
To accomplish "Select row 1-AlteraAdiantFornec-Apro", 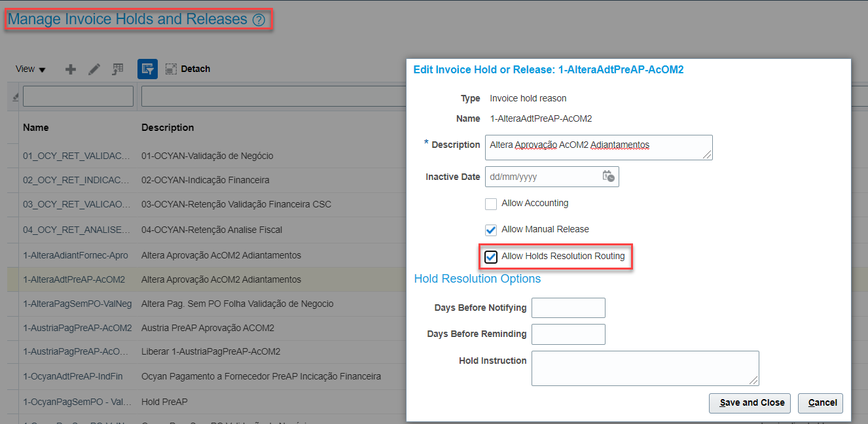I will [75, 255].
